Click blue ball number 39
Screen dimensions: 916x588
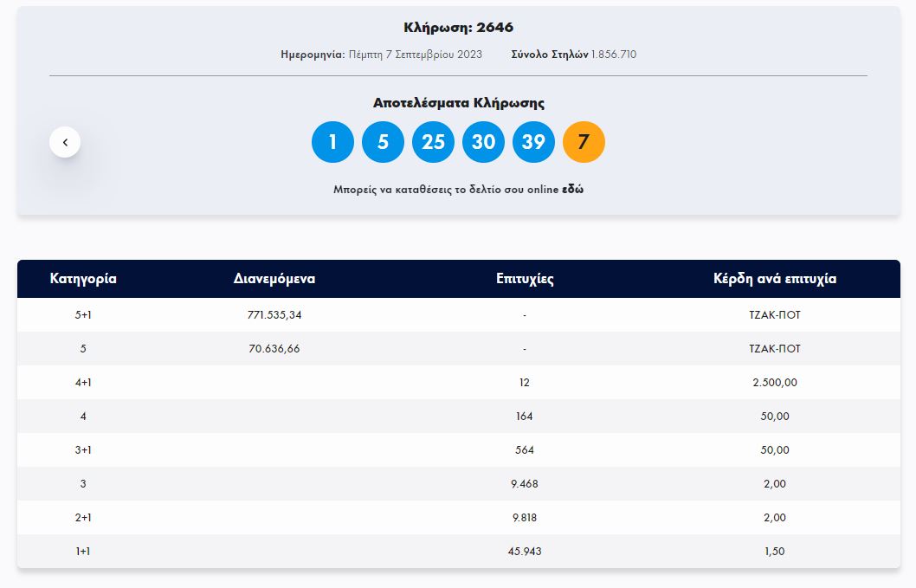(533, 142)
